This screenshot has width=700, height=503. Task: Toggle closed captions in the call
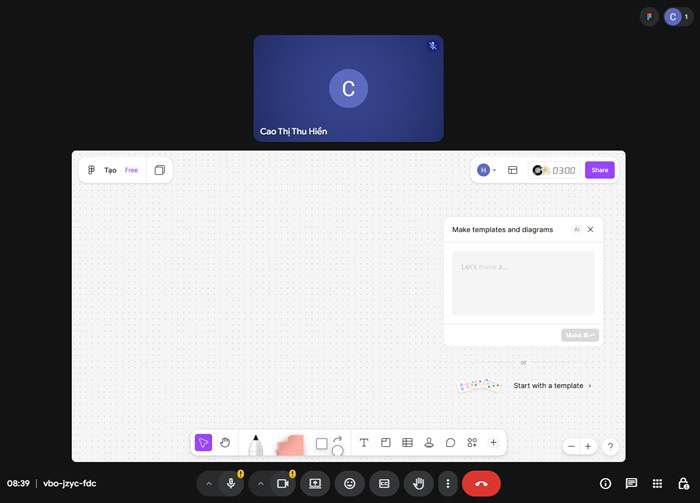tap(383, 483)
